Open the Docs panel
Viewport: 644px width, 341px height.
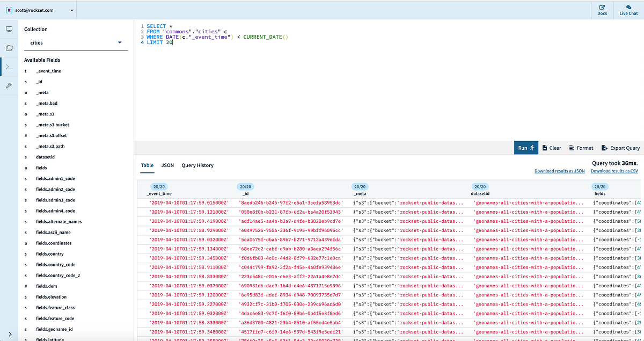coord(602,10)
